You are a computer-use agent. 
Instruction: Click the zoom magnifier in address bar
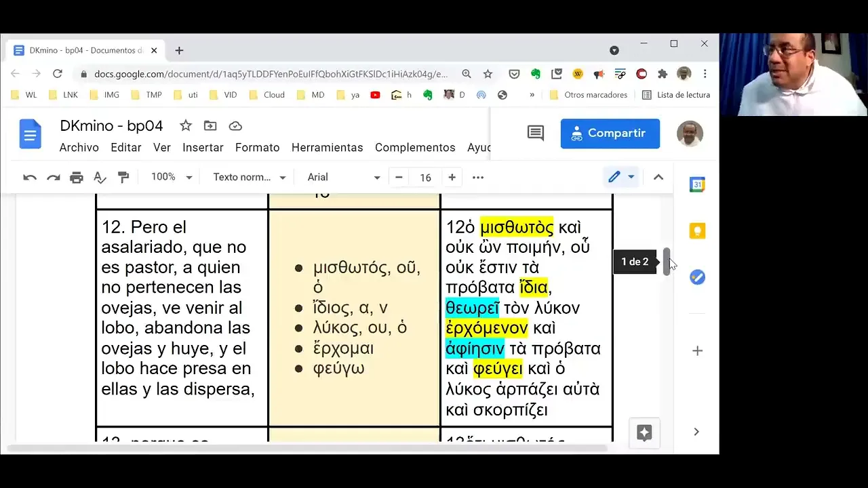pos(467,74)
